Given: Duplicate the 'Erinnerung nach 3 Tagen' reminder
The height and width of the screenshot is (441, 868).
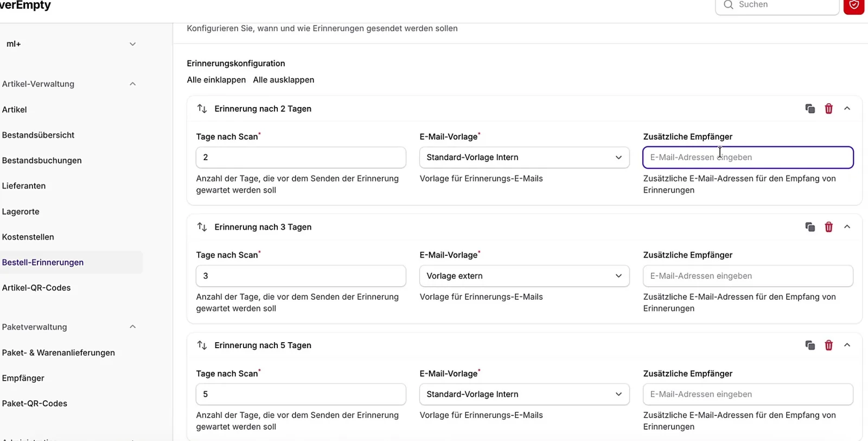Looking at the screenshot, I should point(810,227).
